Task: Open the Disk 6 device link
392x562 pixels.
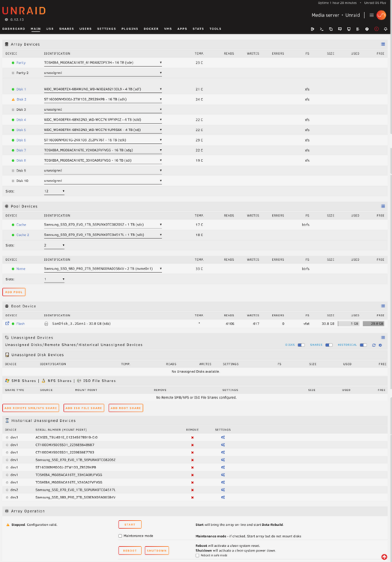Action: click(21, 140)
